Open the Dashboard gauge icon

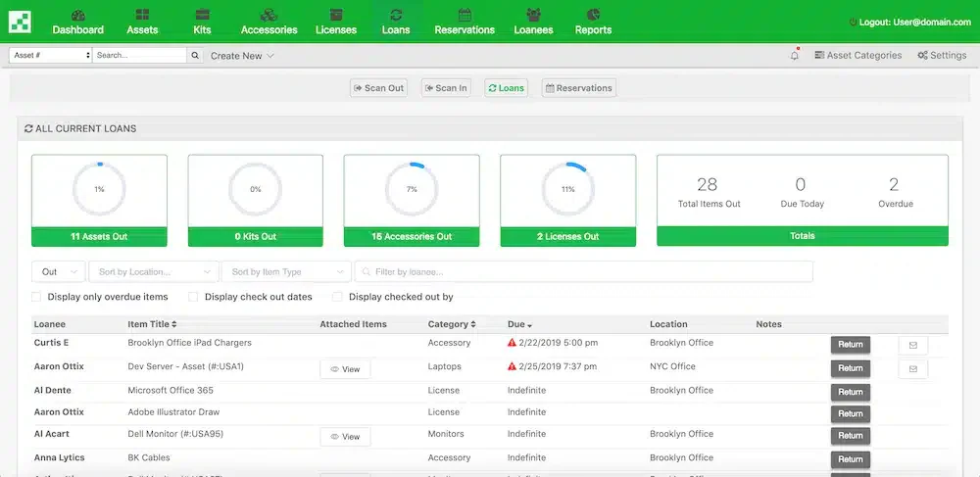click(x=78, y=15)
